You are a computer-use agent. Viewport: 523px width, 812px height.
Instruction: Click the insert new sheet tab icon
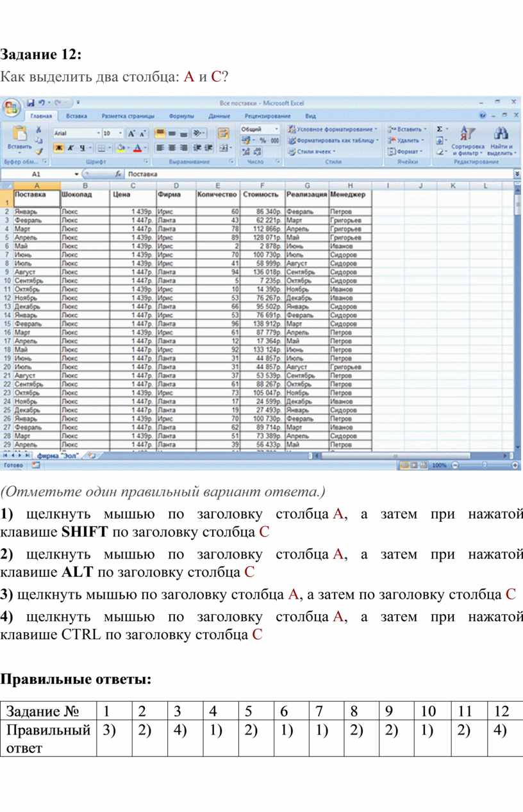92,456
